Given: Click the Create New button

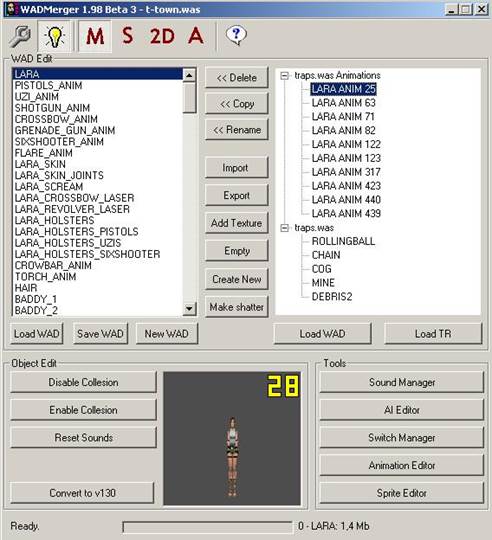Looking at the screenshot, I should tap(237, 279).
